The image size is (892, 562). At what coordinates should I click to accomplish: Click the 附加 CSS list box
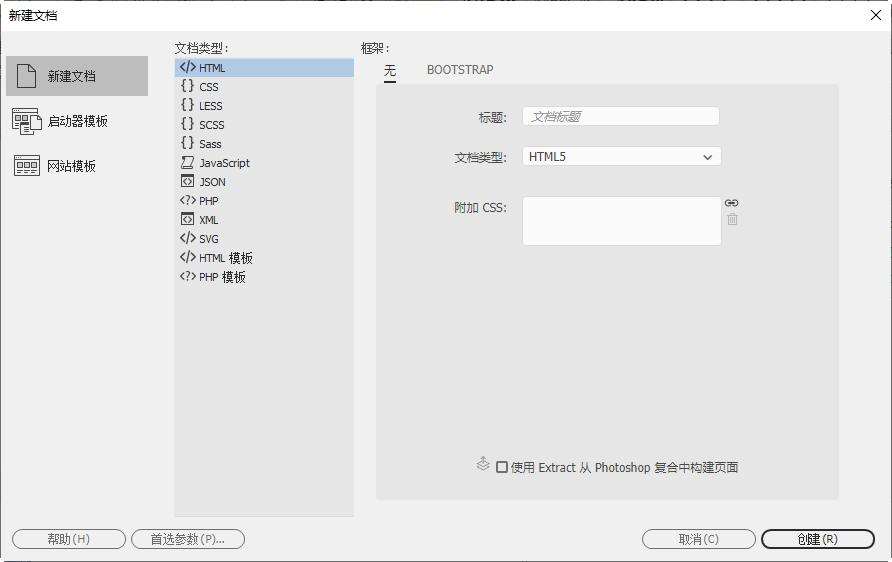coord(622,221)
